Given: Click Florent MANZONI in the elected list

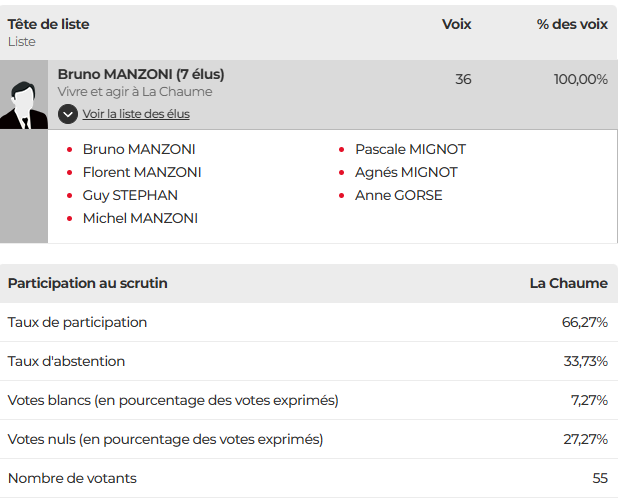Looking at the screenshot, I should click(142, 172).
